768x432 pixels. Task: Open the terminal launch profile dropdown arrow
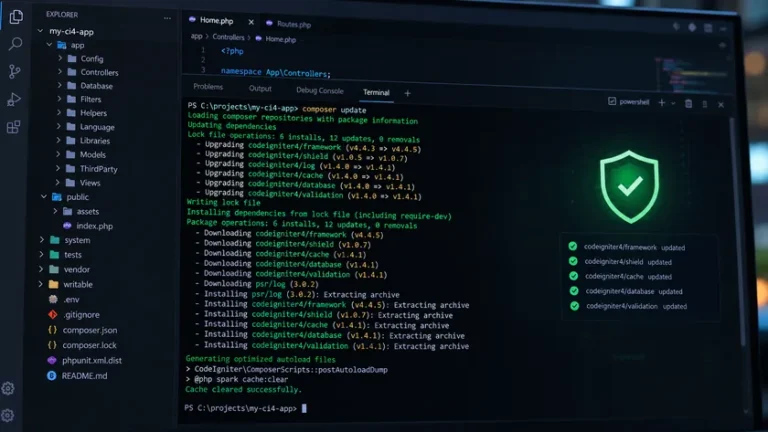coord(673,103)
